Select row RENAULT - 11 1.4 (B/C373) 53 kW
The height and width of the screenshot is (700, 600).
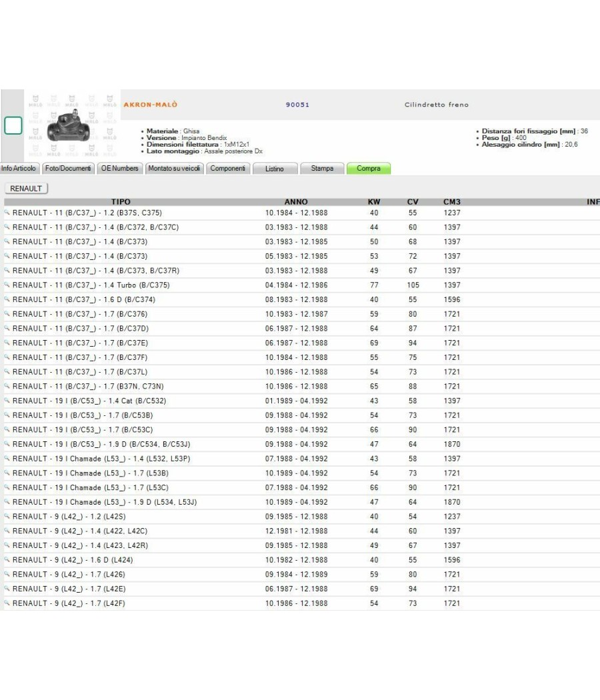coord(301,256)
